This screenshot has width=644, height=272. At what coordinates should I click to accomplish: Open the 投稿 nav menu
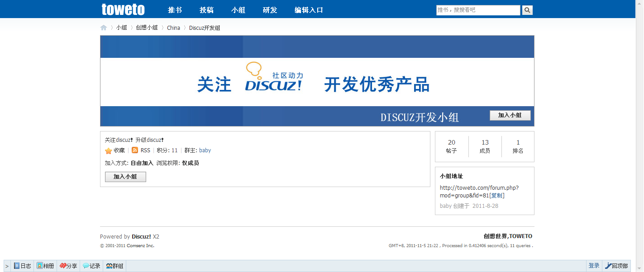(206, 10)
